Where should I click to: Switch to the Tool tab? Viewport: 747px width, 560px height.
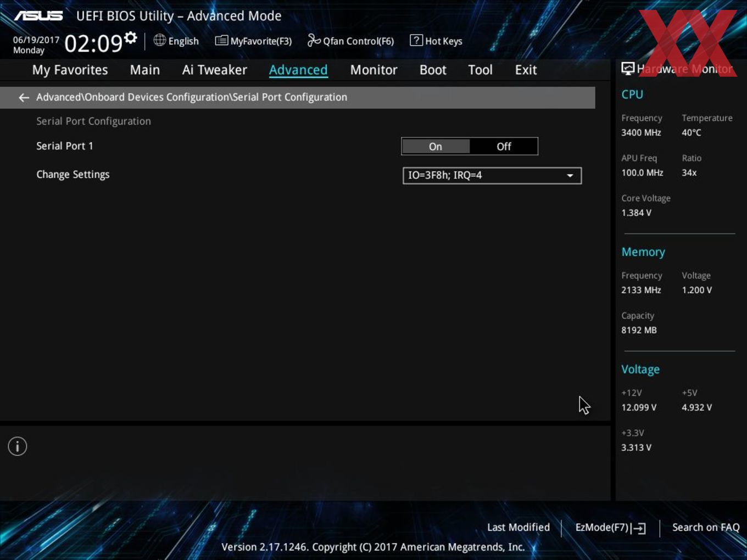(480, 70)
